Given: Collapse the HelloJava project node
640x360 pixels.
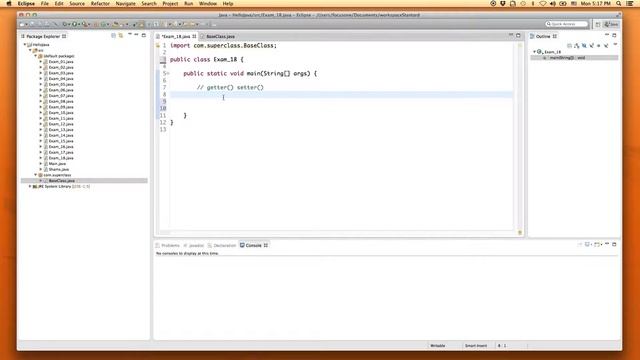Looking at the screenshot, I should [x=24, y=44].
